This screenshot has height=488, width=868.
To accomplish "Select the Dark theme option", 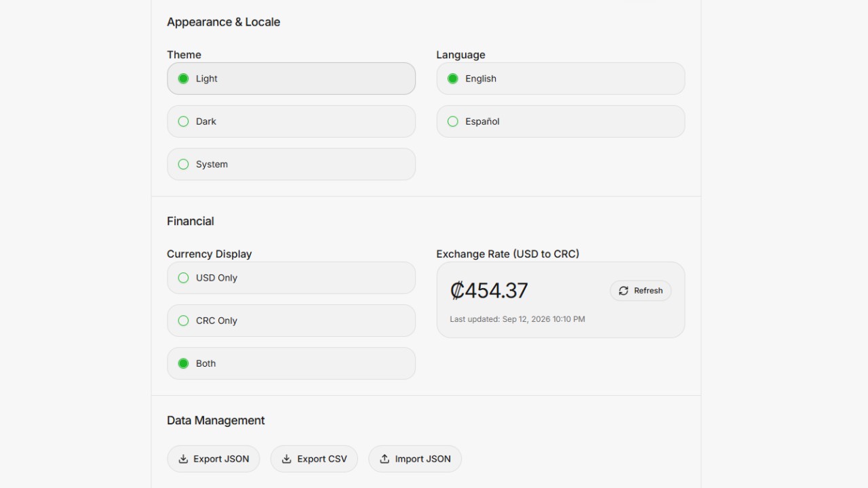I will coord(291,121).
